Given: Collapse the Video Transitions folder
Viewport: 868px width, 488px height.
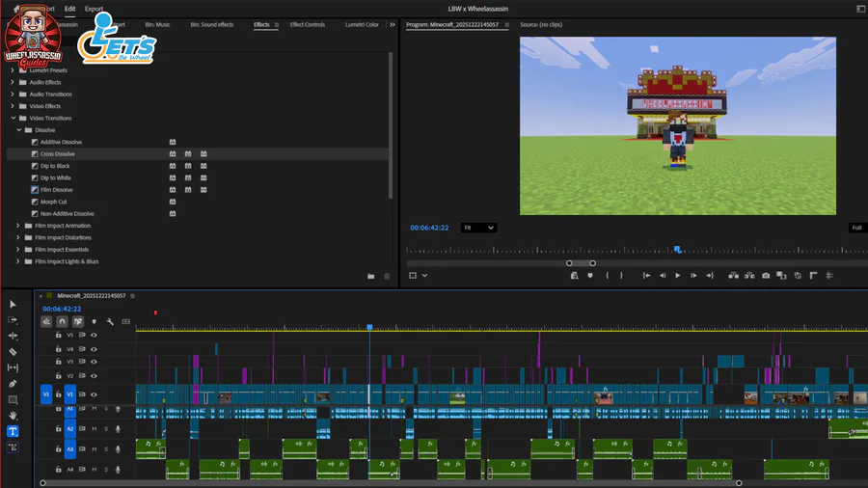Looking at the screenshot, I should [14, 119].
